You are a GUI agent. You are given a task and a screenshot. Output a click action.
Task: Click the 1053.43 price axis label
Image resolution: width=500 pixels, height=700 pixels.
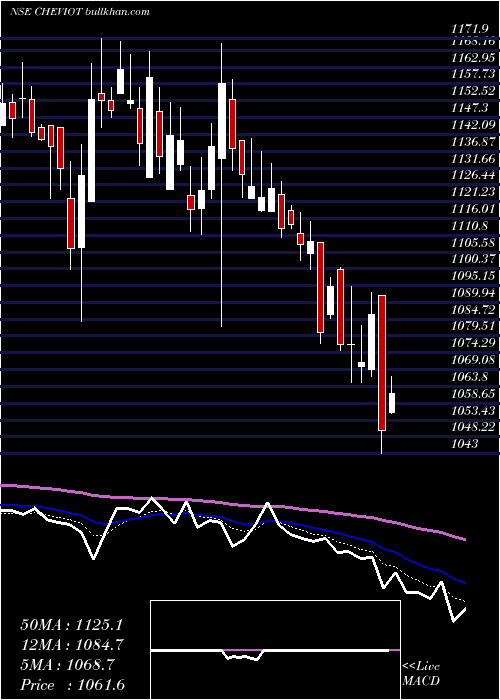point(473,410)
